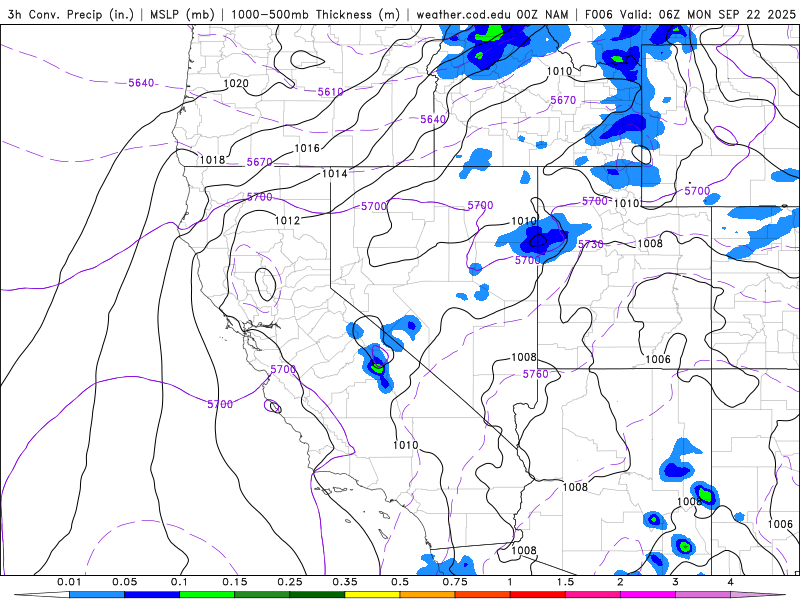Click the legend value 3
The width and height of the screenshot is (800, 600).
[x=676, y=582]
